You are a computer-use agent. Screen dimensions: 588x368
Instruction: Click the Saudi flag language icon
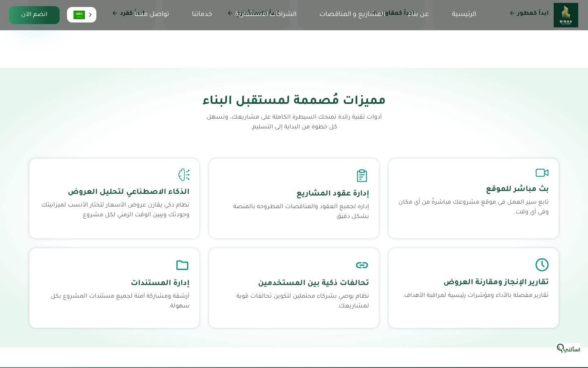pos(79,15)
